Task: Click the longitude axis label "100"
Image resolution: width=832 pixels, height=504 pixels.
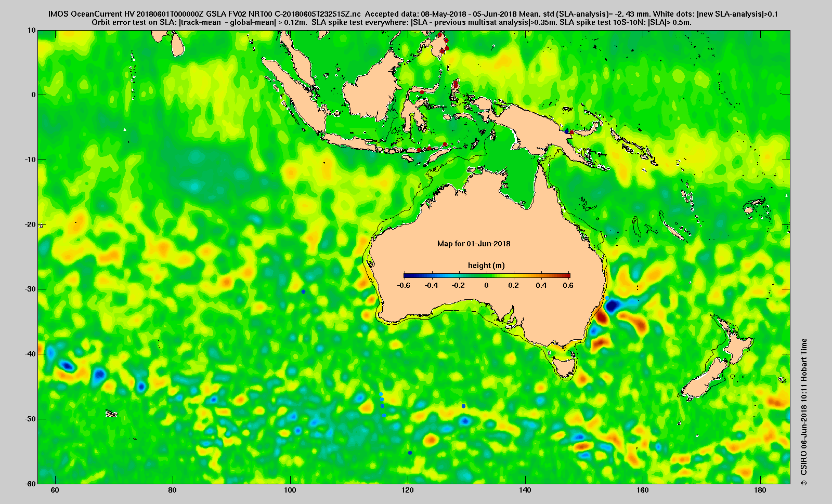Action: pos(290,490)
